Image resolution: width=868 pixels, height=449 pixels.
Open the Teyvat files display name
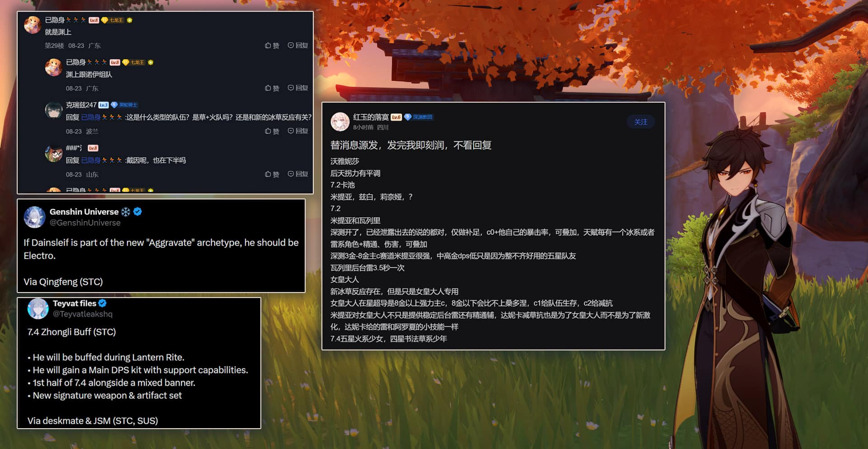click(75, 303)
